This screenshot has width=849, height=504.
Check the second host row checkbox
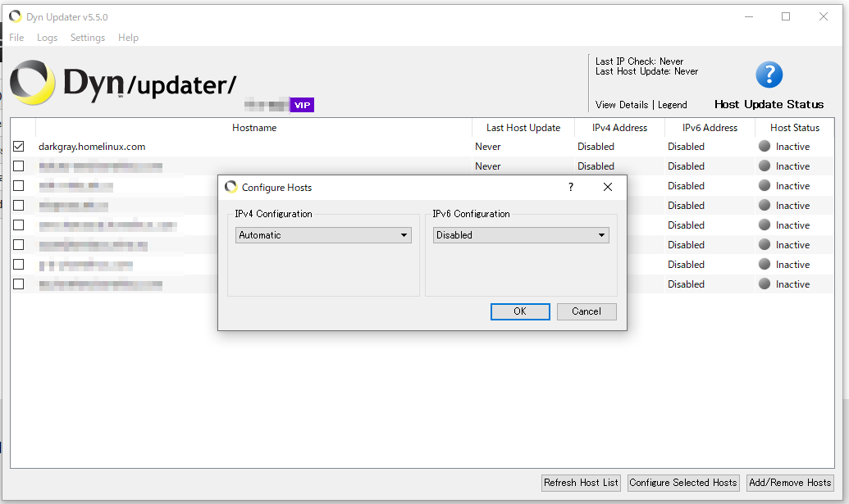pos(18,166)
